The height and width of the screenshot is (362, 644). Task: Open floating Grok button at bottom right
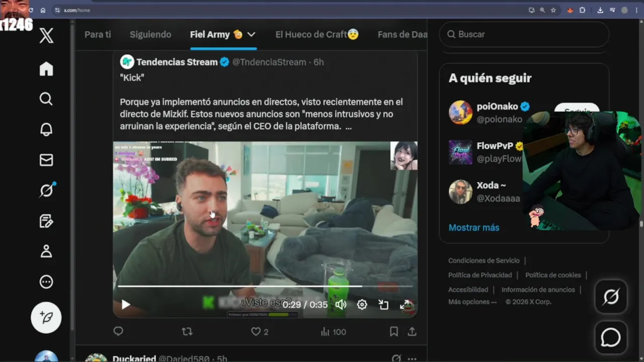(611, 297)
